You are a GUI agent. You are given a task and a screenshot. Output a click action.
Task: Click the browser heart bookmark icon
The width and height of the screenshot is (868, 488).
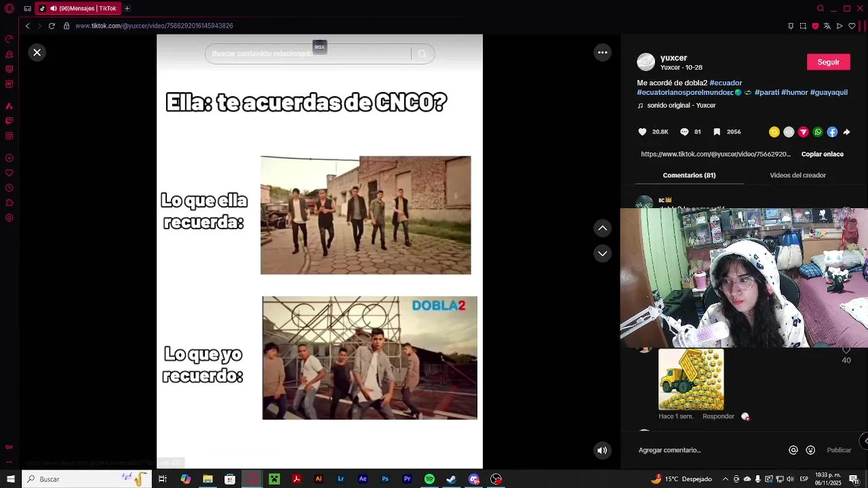852,26
